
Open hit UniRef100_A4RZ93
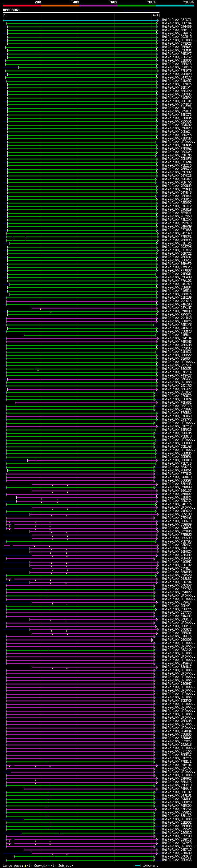point(176,305)
